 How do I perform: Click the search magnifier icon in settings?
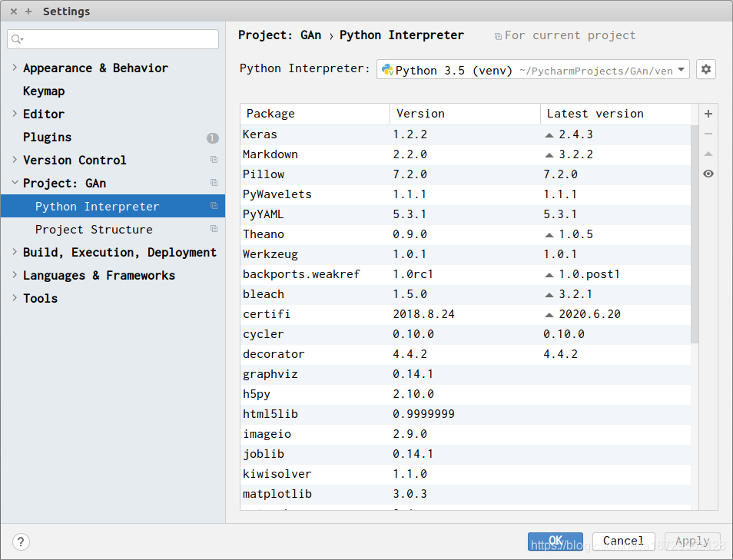[x=17, y=39]
